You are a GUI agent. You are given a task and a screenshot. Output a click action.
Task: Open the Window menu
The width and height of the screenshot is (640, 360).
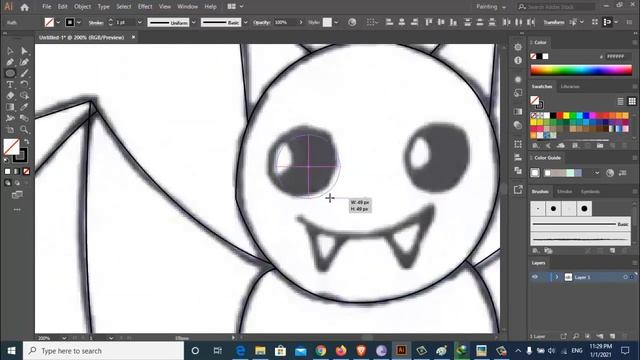187,7
